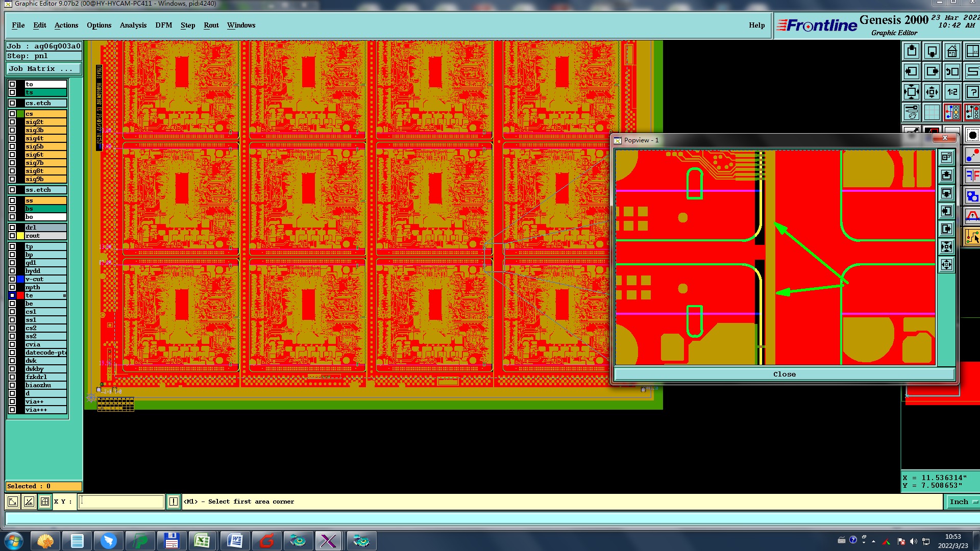Toggle the checkbox for layer v-cut
Viewport: 980px width, 551px height.
(x=12, y=279)
